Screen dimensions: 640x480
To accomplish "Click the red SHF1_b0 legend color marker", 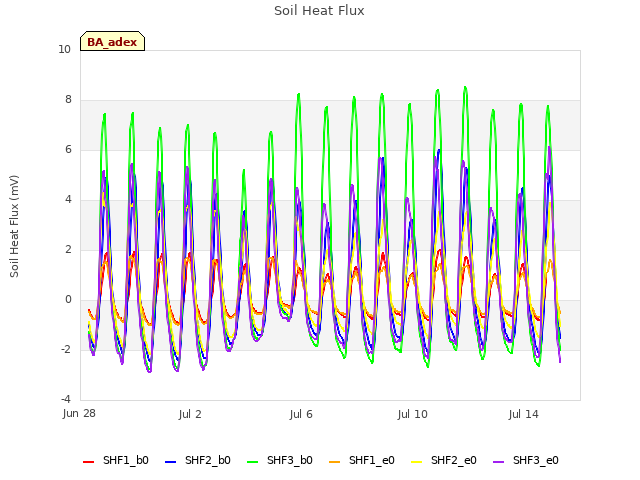I will pyautogui.click(x=89, y=462).
